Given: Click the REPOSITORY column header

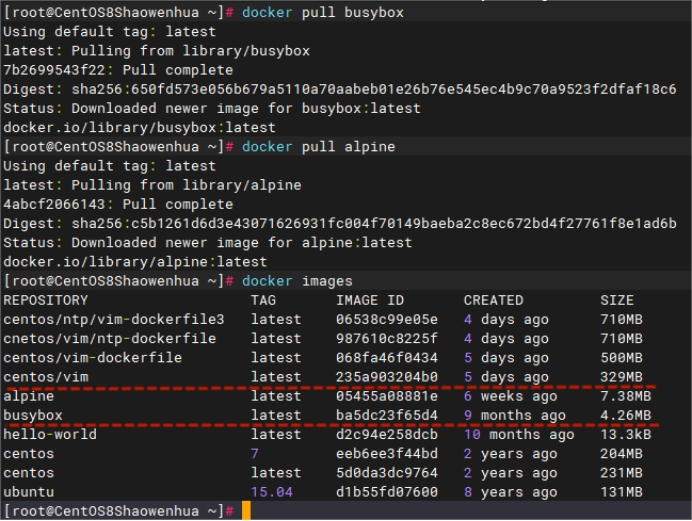Looking at the screenshot, I should click(45, 300).
